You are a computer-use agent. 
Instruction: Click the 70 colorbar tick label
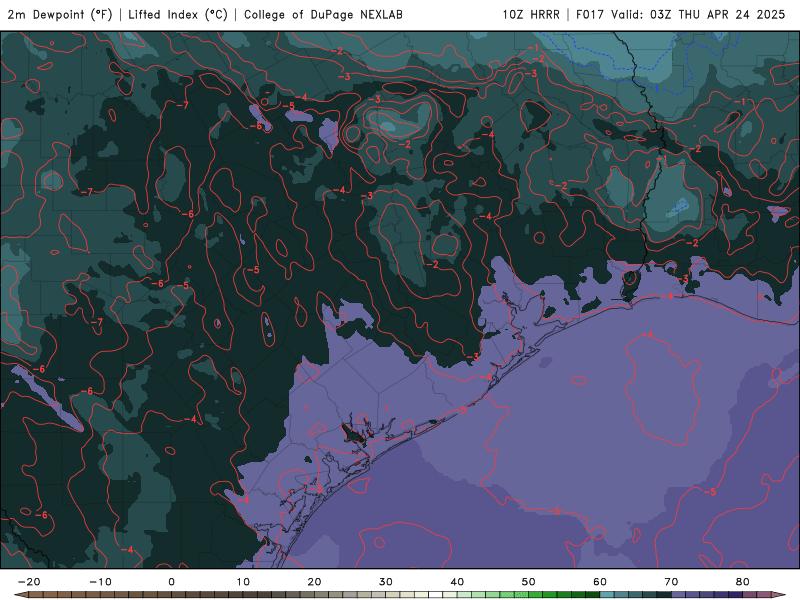[x=671, y=582]
